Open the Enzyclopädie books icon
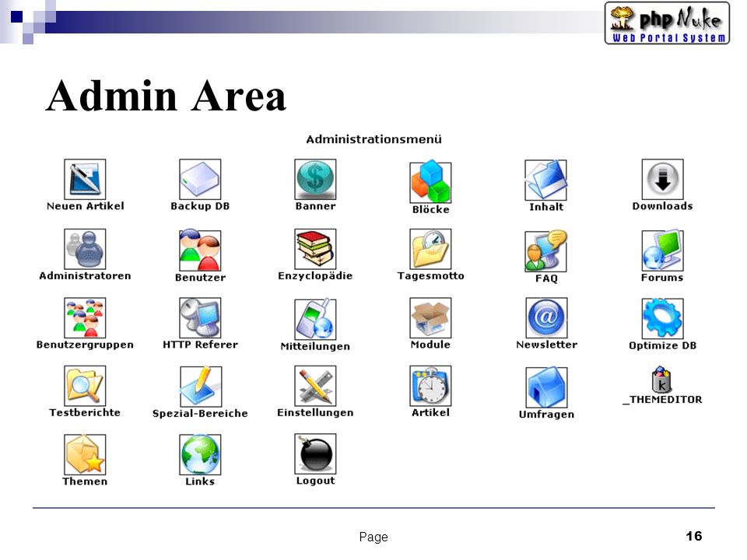The height and width of the screenshot is (560, 747). click(x=315, y=249)
